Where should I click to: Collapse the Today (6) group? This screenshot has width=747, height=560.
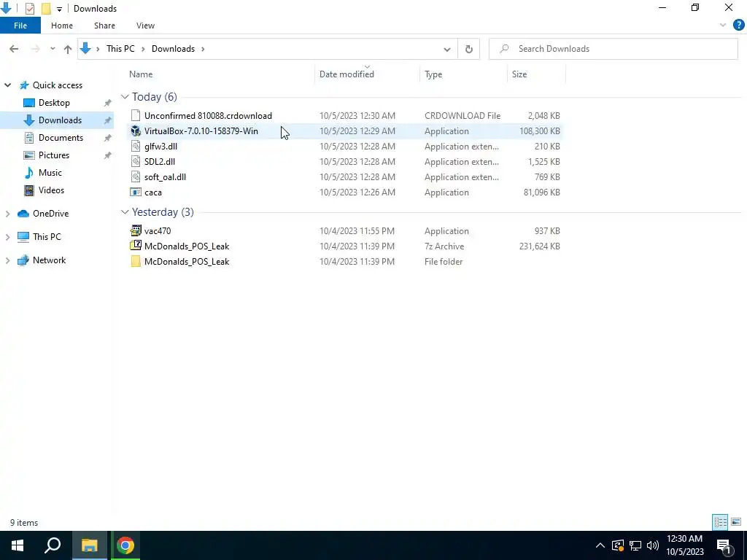coord(125,97)
